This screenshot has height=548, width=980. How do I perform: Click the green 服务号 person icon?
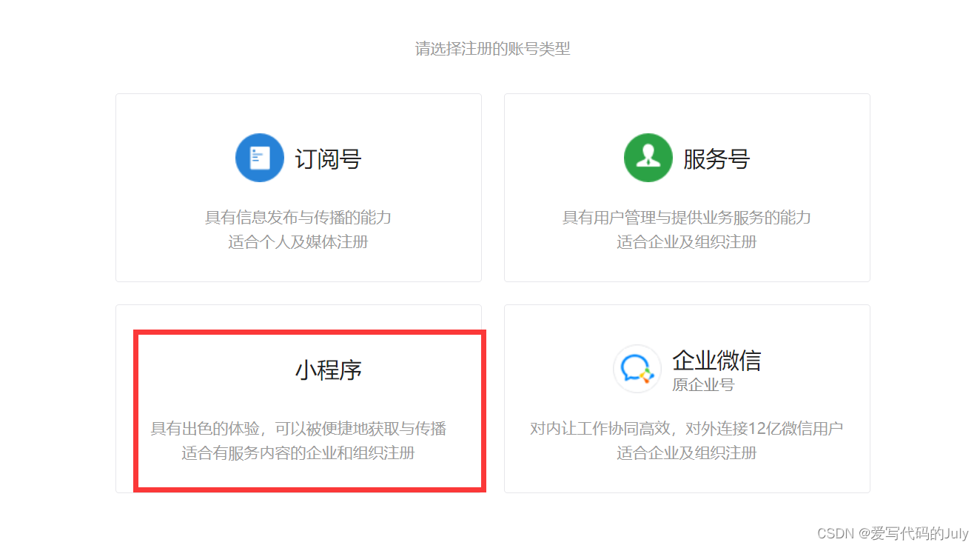(x=648, y=158)
